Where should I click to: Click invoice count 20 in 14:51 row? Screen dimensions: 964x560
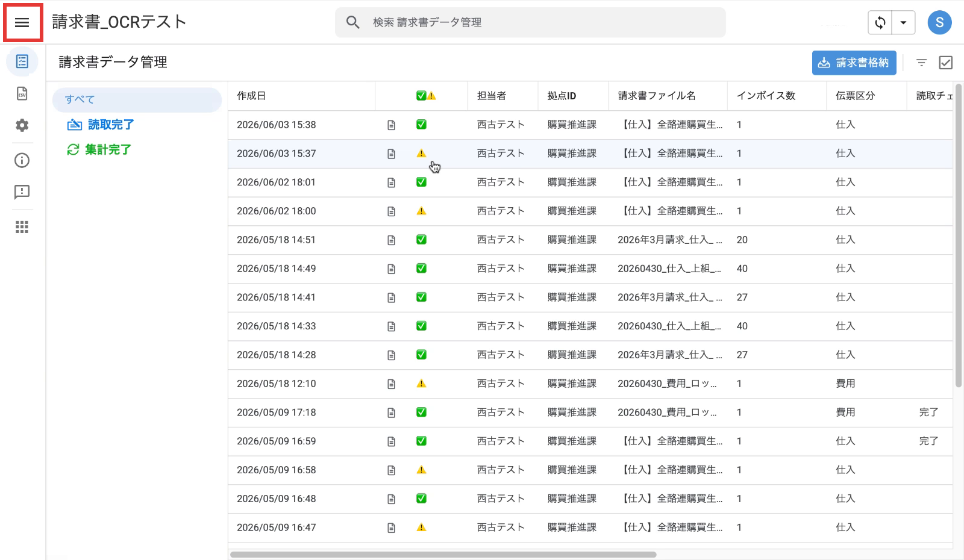coord(742,240)
